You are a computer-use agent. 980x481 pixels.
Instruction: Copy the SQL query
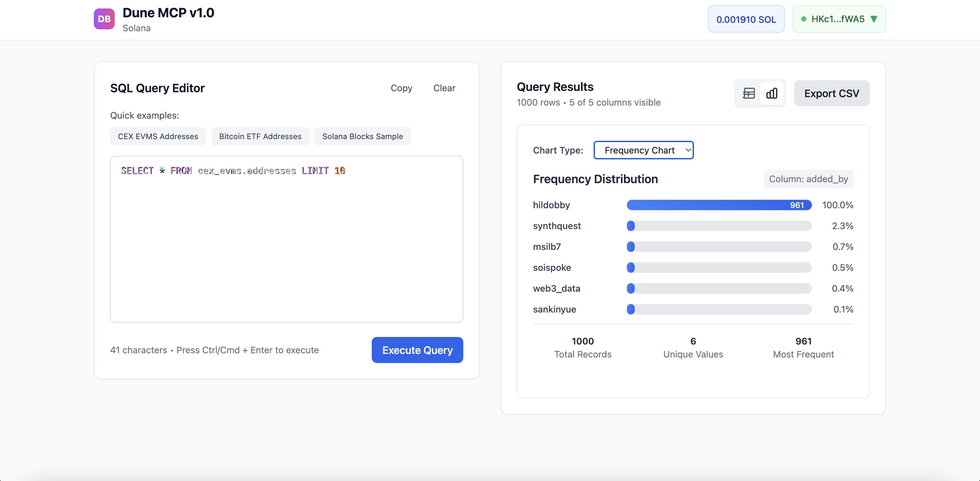401,88
